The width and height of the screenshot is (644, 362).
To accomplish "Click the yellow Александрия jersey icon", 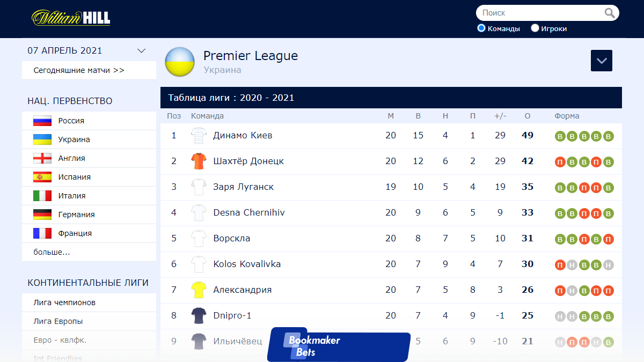I will (199, 290).
